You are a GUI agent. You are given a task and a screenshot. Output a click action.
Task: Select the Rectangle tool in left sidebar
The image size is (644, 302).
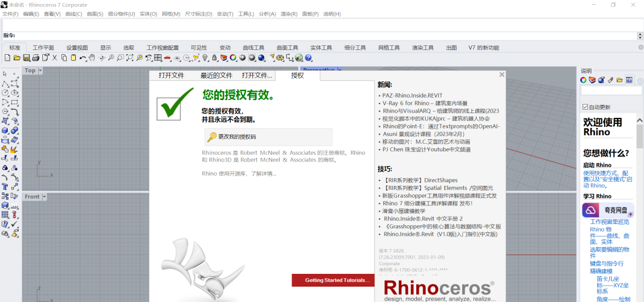(x=15, y=102)
